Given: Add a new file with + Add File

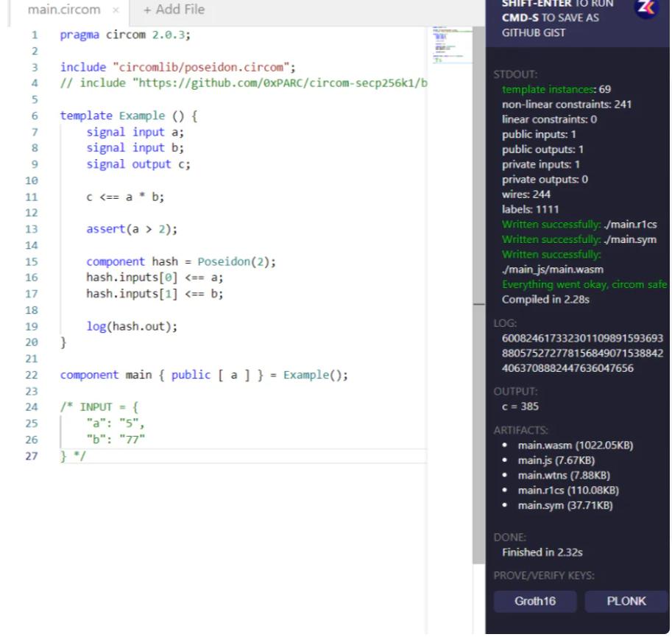Looking at the screenshot, I should [174, 10].
